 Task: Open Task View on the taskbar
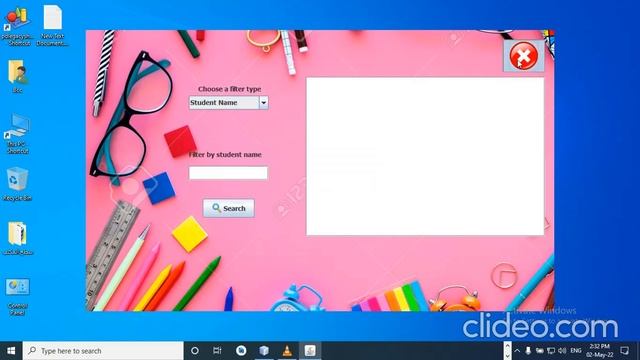(x=217, y=351)
